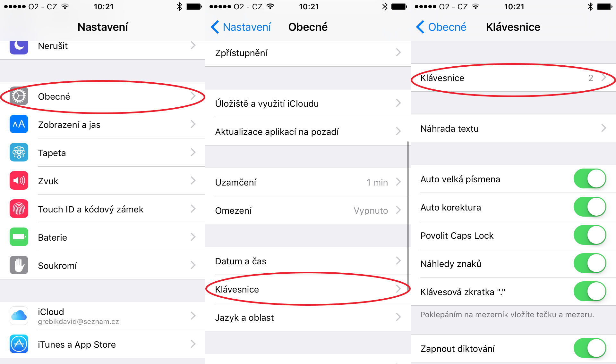
Task: Tap the Obecné gear icon
Action: point(19,96)
